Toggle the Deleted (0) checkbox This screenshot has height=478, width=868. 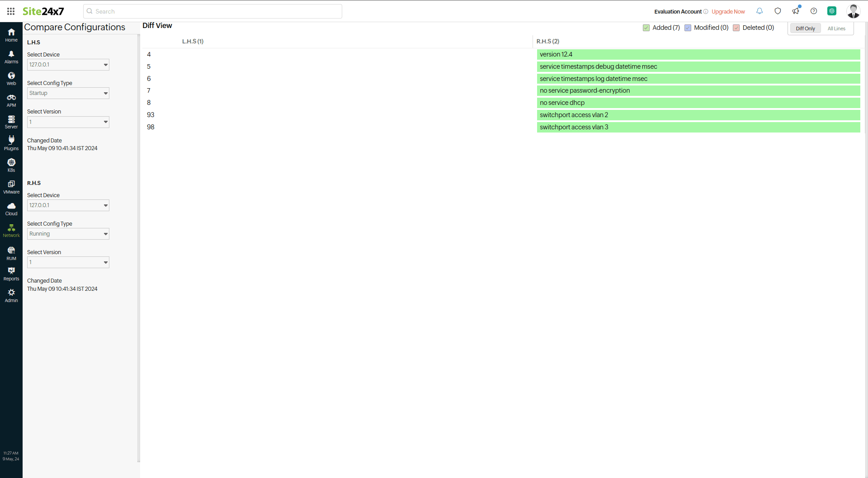click(736, 28)
